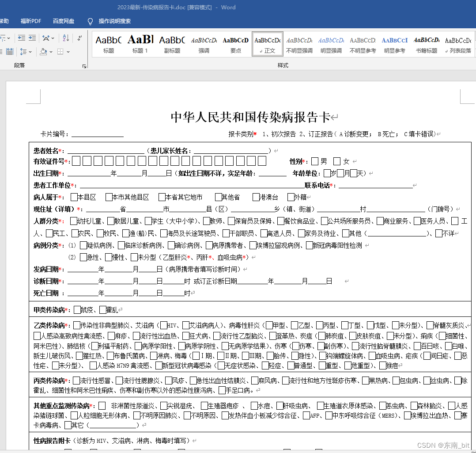476x453 pixels.
Task: Click the Asian Layout icon
Action: click(x=46, y=38)
